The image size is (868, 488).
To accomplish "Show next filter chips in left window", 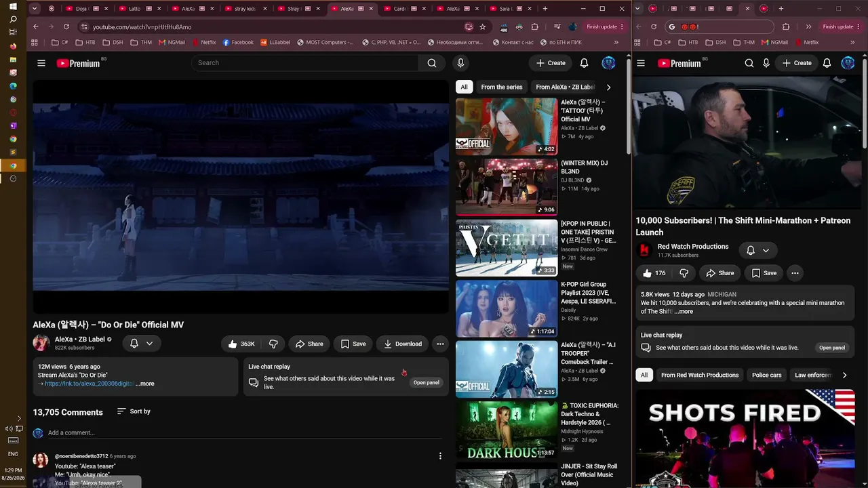I will coord(608,87).
